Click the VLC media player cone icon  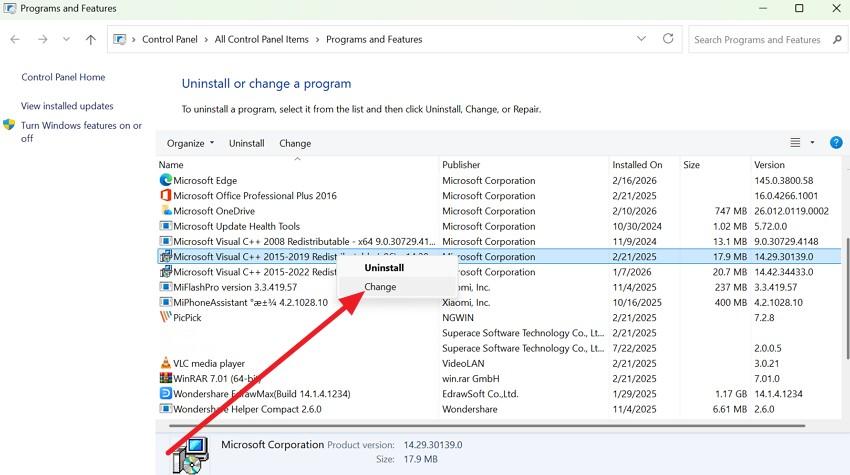[166, 363]
